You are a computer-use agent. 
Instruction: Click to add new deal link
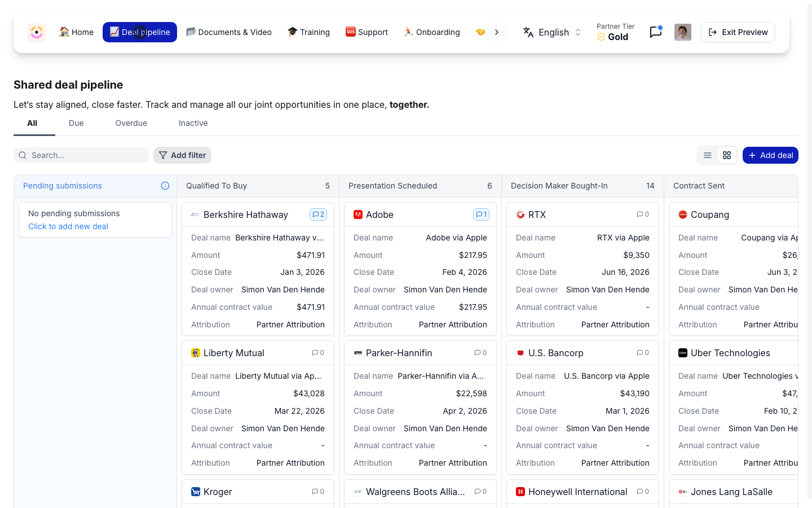[68, 226]
